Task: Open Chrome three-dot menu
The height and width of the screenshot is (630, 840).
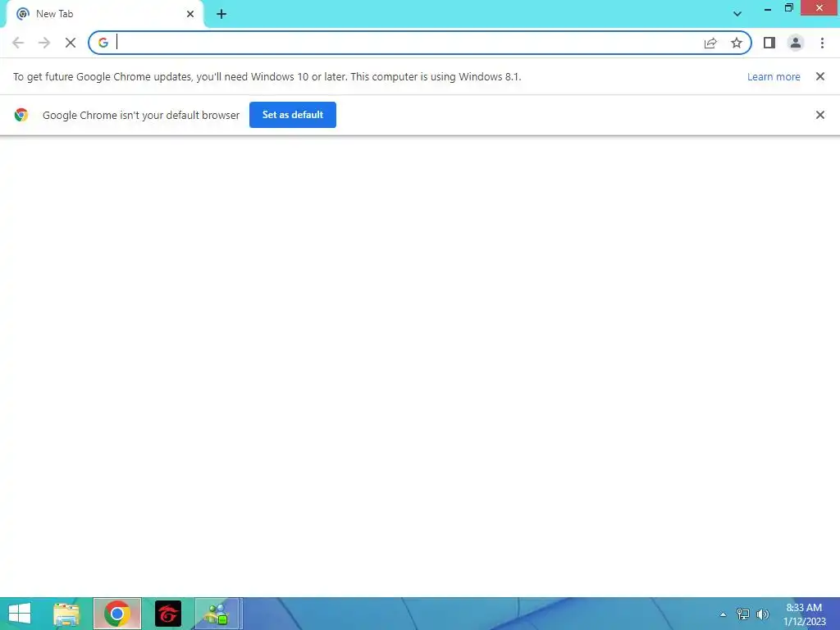Action: click(x=822, y=43)
